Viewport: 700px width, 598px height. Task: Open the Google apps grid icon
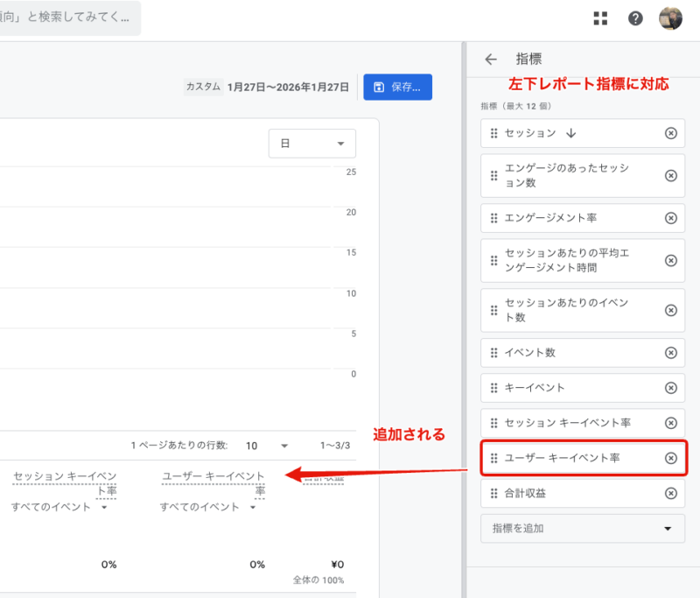coord(600,18)
